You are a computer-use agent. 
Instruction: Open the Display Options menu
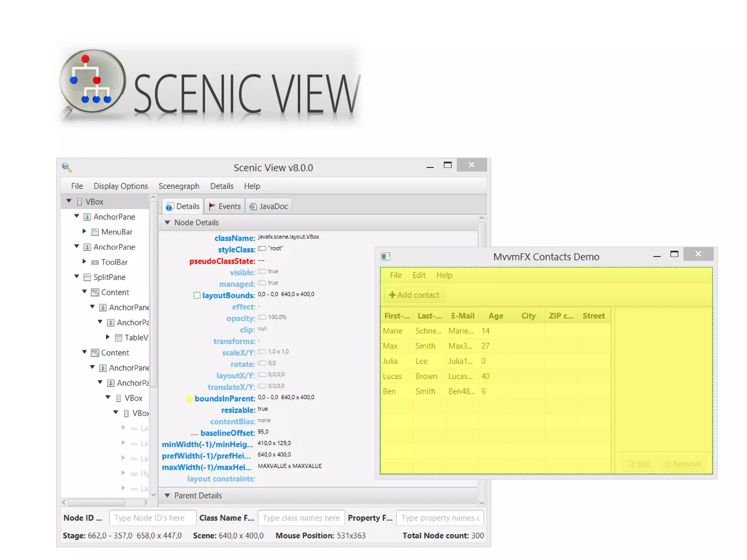tap(120, 186)
